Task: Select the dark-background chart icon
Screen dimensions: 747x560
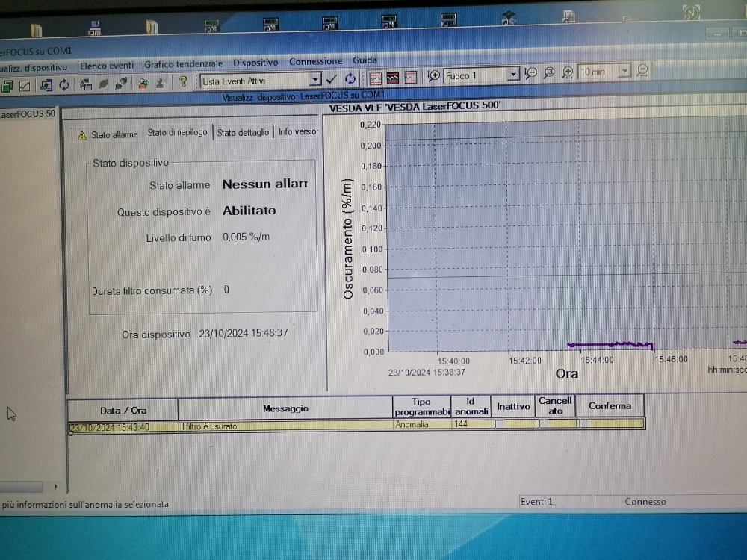Action: click(x=393, y=77)
